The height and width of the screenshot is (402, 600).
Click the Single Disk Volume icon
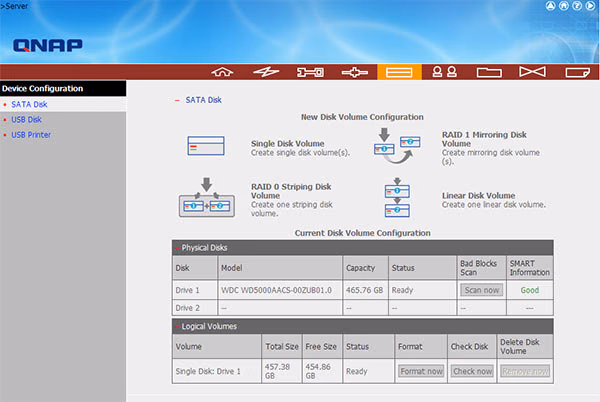pos(206,146)
